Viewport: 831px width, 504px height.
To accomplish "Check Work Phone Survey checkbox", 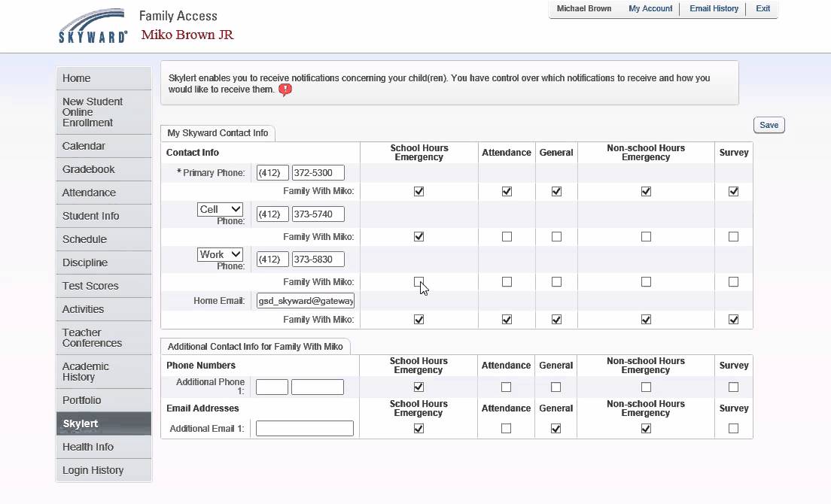I will click(733, 281).
